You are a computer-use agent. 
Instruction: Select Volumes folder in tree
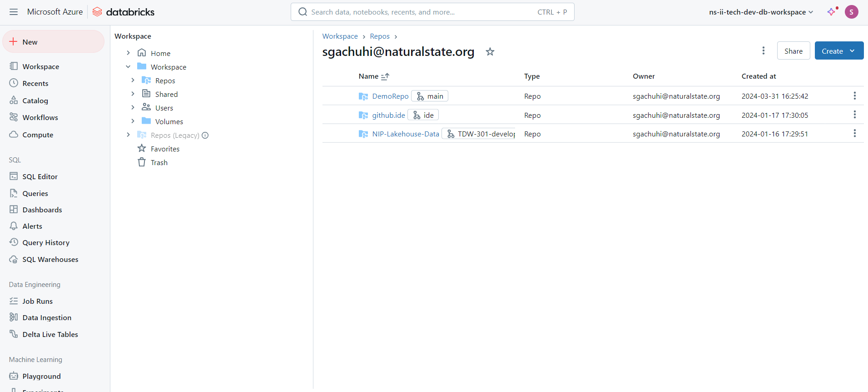click(169, 121)
